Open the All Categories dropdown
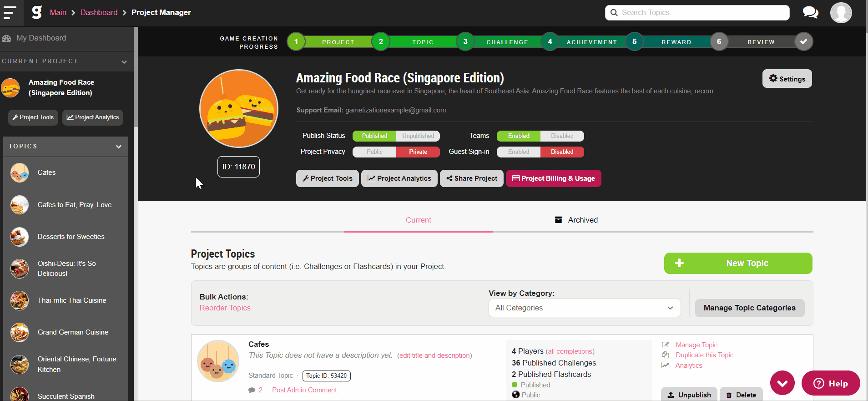The width and height of the screenshot is (868, 401). click(x=585, y=308)
